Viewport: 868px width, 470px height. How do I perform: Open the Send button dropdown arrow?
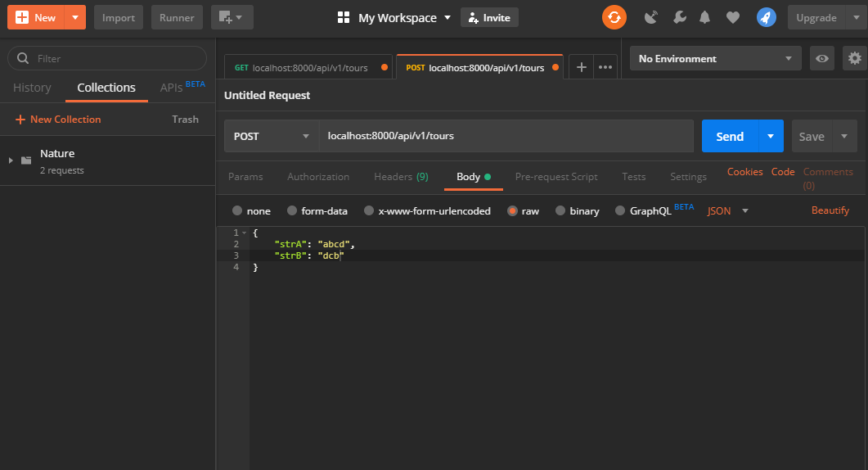tap(771, 137)
